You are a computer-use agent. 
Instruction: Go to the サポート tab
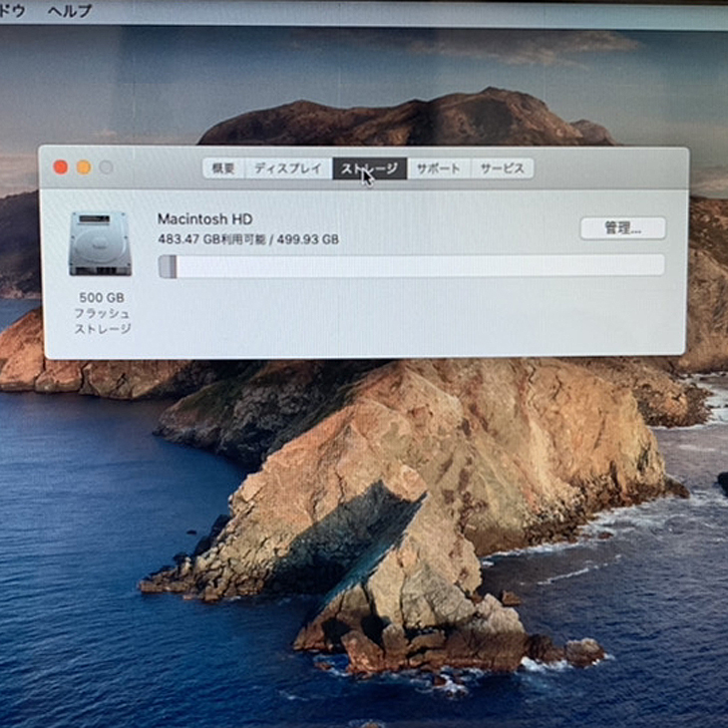tap(439, 169)
